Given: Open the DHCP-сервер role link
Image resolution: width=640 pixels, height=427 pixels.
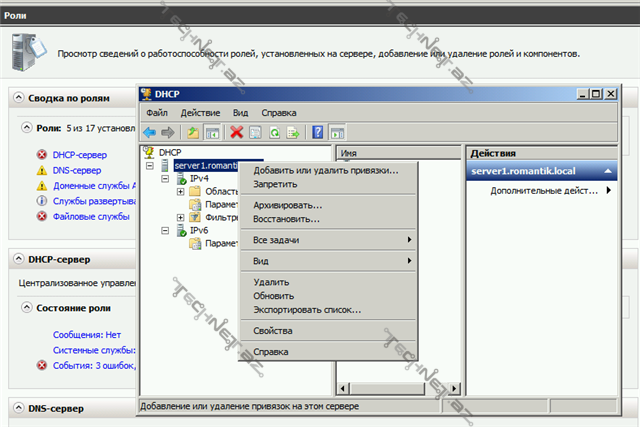Looking at the screenshot, I should [79, 155].
